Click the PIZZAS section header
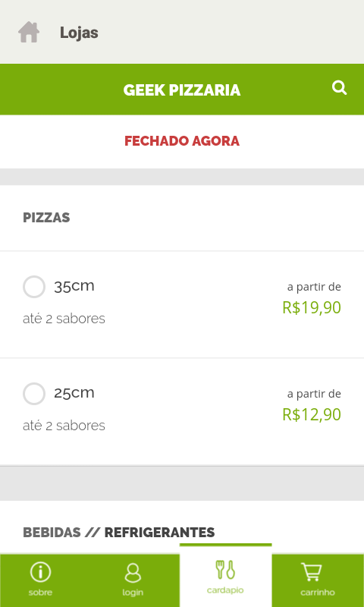 point(46,218)
